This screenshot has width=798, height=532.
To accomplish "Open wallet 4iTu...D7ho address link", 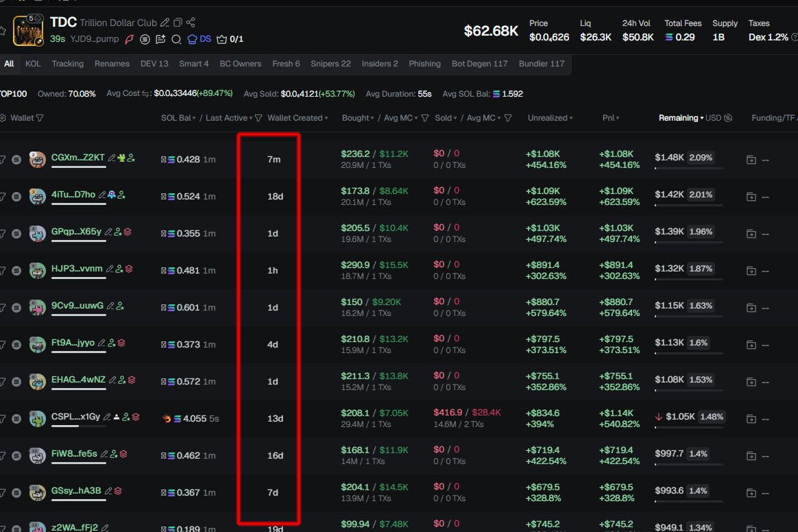I will coord(74,193).
